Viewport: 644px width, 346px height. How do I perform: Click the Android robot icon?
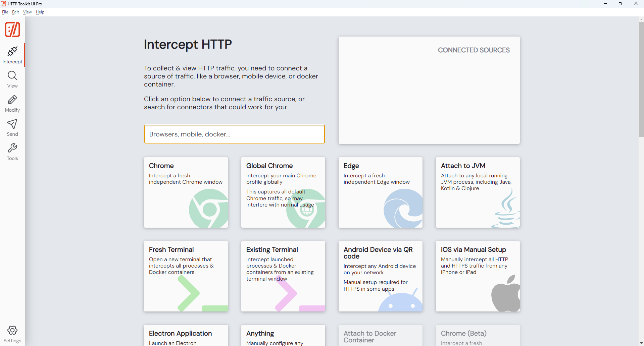[x=400, y=299]
